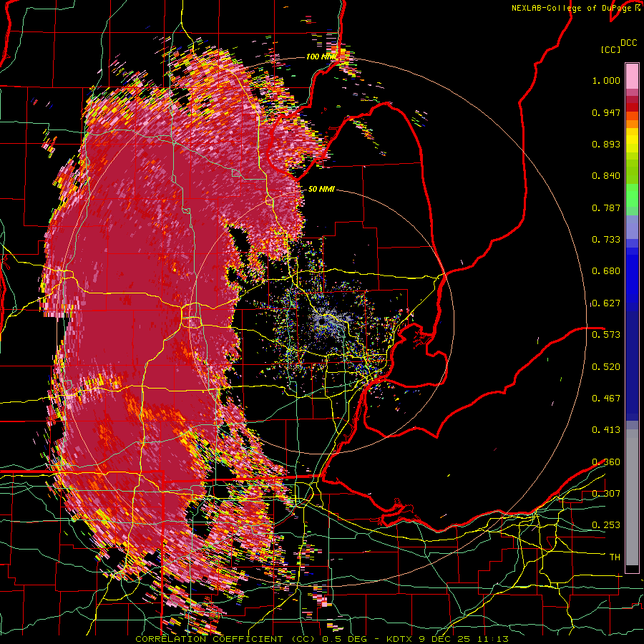Click the 0.307 color scale value

[606, 493]
